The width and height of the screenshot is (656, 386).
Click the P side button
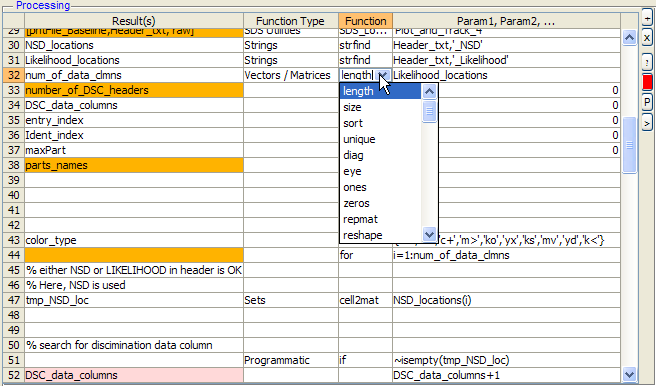click(x=647, y=102)
